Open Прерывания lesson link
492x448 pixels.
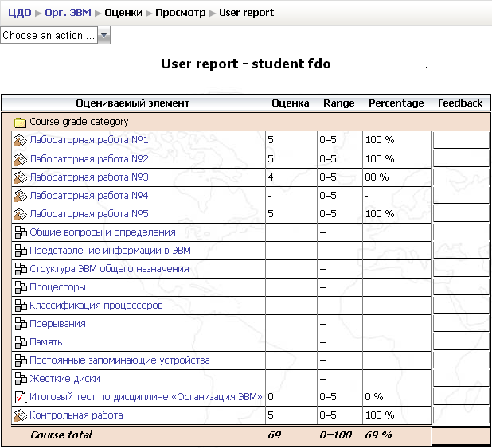[57, 324]
